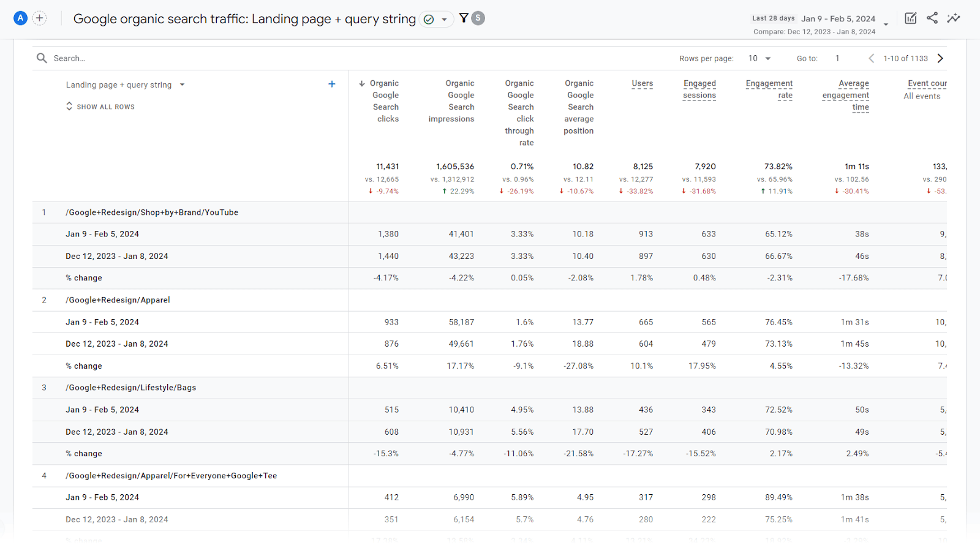Image resolution: width=980 pixels, height=545 pixels.
Task: Open the insights sparkline icon
Action: [x=954, y=18]
